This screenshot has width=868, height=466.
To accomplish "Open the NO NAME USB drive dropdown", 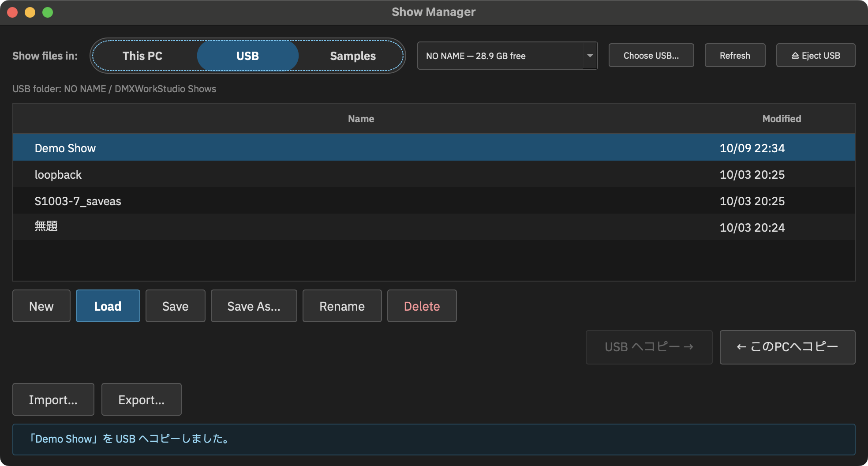I will coord(507,56).
